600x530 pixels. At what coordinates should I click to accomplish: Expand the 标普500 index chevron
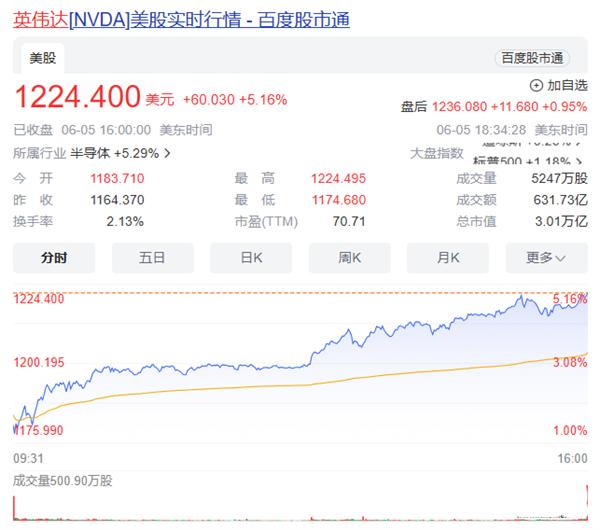click(x=579, y=161)
